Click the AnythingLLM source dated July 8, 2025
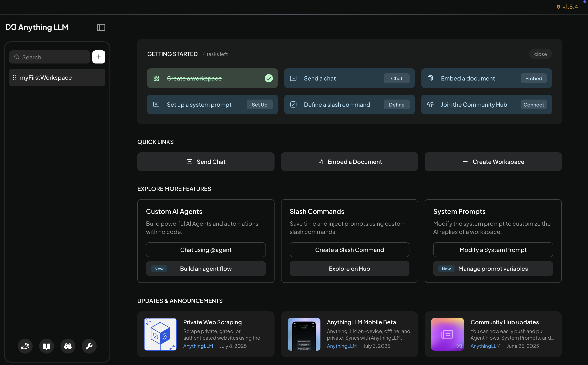 (x=198, y=346)
